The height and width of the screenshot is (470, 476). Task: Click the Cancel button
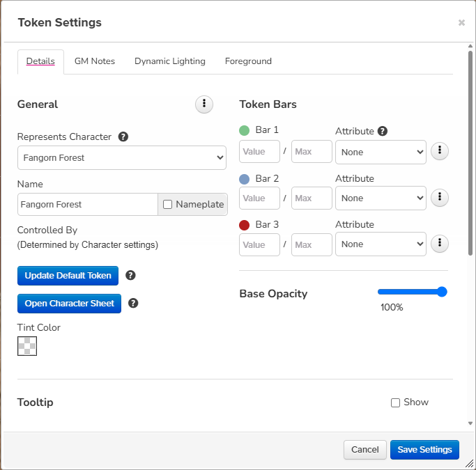click(x=365, y=450)
